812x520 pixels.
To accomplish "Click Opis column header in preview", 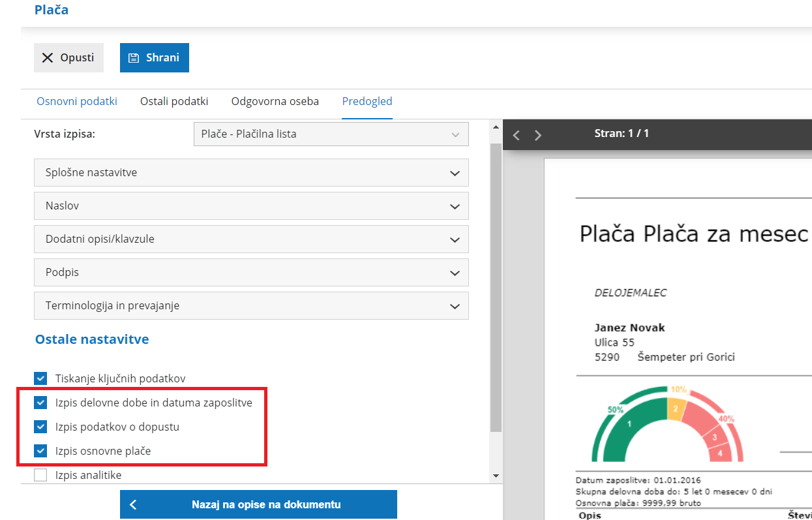I will pos(590,516).
